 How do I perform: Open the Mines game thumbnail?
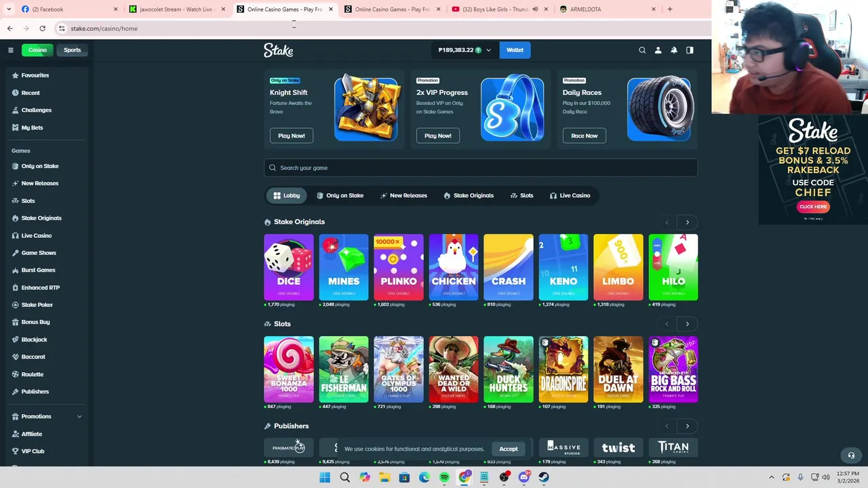click(x=344, y=267)
